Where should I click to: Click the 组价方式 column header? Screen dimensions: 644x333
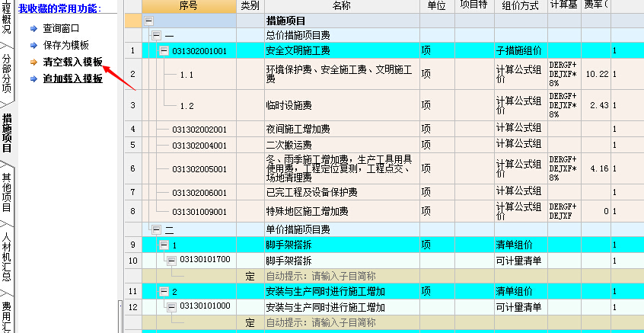(x=521, y=6)
